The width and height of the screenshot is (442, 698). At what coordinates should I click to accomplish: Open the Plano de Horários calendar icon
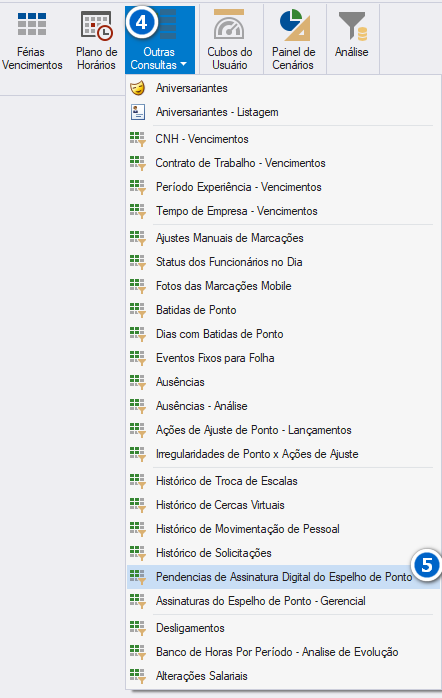click(x=97, y=25)
